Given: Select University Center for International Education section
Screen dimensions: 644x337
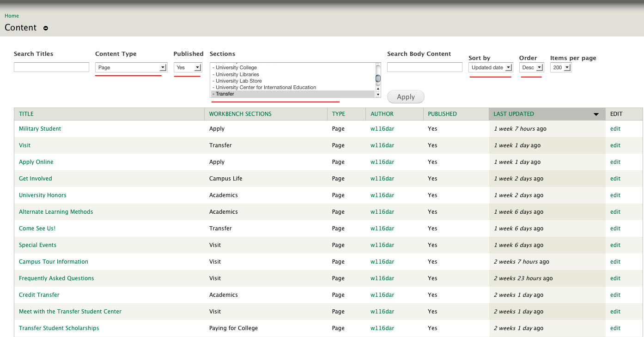Looking at the screenshot, I should click(x=266, y=87).
